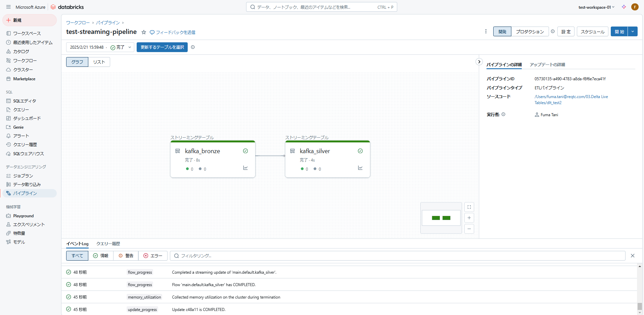Start the pipeline with 開始
644x315 pixels.
point(619,32)
